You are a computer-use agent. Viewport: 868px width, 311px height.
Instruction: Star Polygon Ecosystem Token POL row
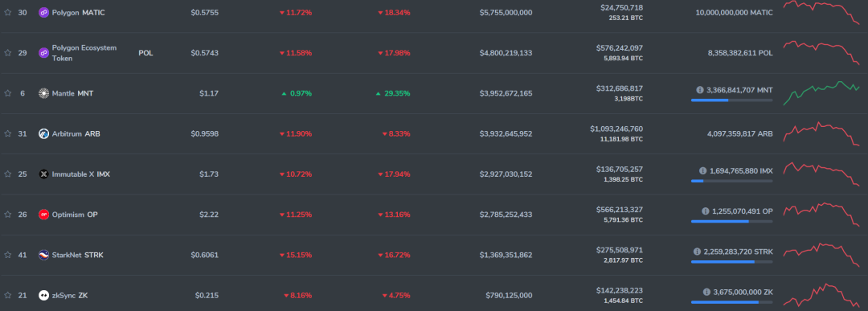tap(8, 52)
